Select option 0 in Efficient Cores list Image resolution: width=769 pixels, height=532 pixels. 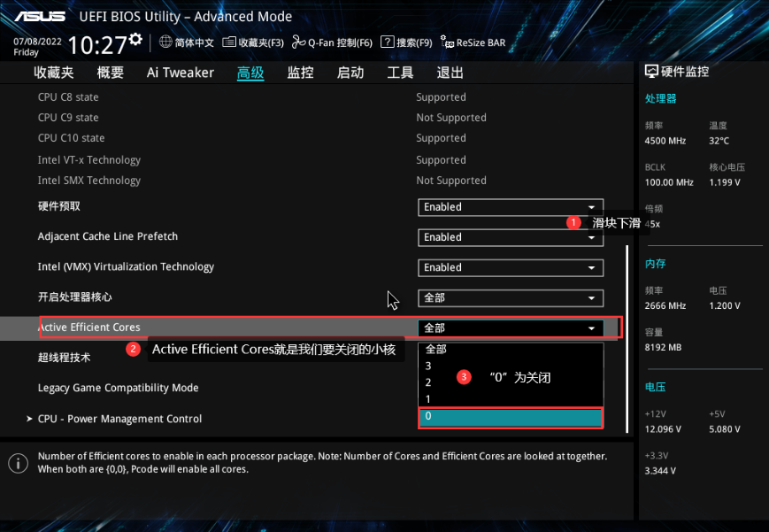[x=511, y=417]
